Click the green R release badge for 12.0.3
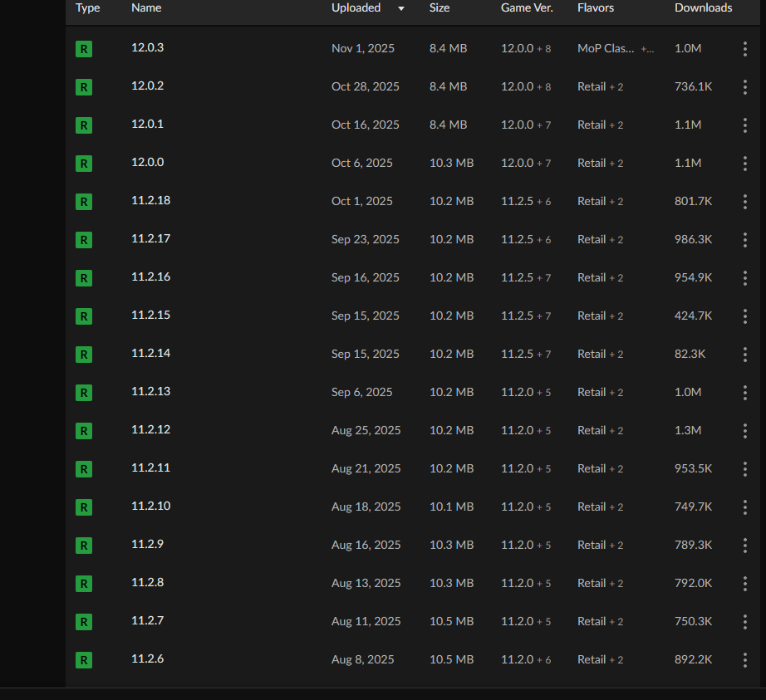 [x=84, y=49]
